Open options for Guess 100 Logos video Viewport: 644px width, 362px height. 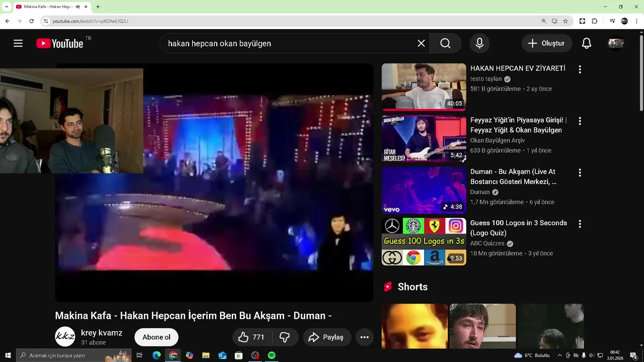[580, 224]
